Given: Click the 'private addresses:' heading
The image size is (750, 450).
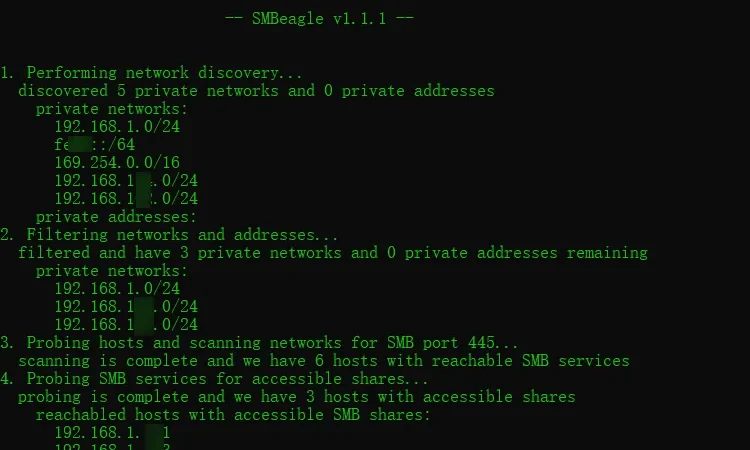Looking at the screenshot, I should coord(116,217).
